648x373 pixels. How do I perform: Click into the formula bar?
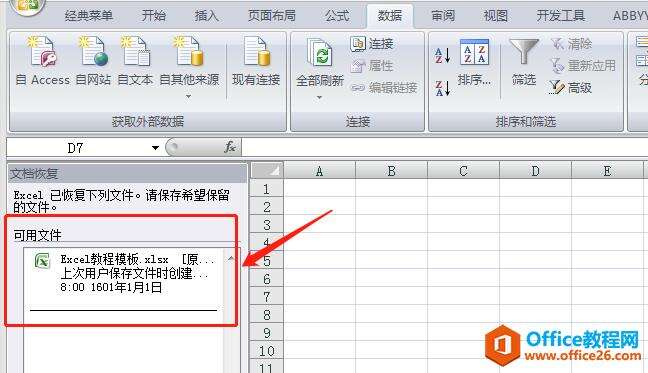(444, 147)
